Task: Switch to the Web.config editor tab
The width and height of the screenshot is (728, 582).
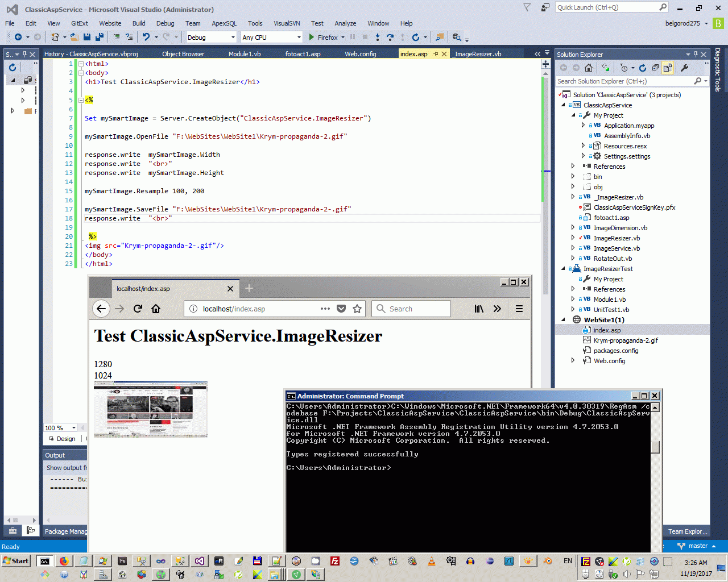Action: point(361,54)
